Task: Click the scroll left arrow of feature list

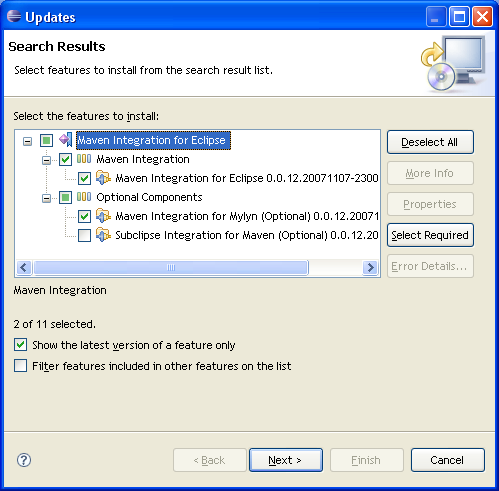Action: [x=24, y=267]
